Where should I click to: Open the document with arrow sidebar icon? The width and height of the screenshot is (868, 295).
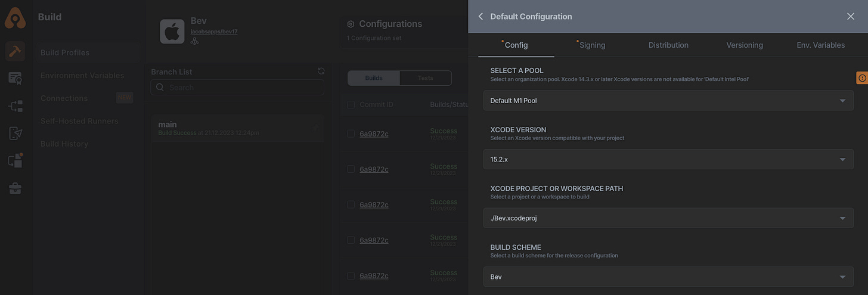coord(15,133)
